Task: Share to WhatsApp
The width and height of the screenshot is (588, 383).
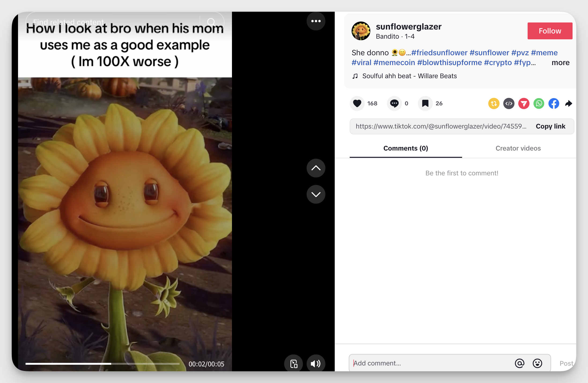Action: (539, 103)
